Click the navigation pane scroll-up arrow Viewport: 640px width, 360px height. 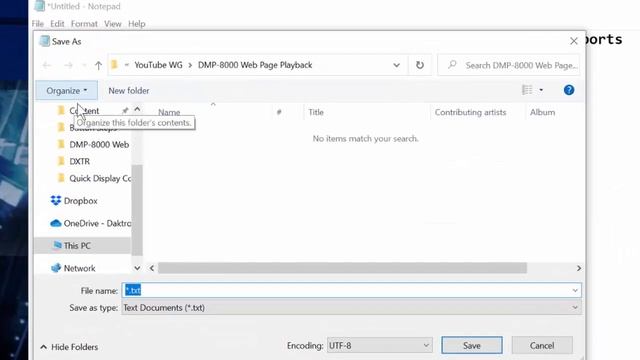(137, 109)
